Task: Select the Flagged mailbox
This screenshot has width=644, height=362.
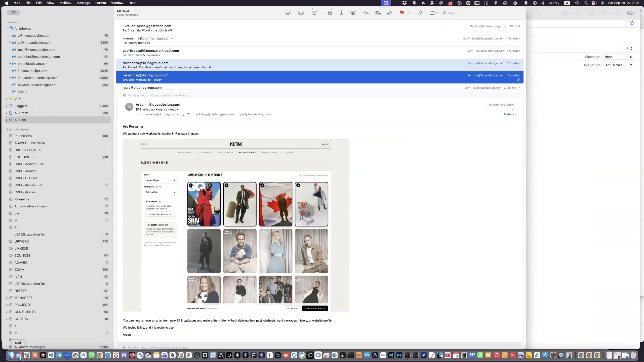Action: [x=58, y=106]
